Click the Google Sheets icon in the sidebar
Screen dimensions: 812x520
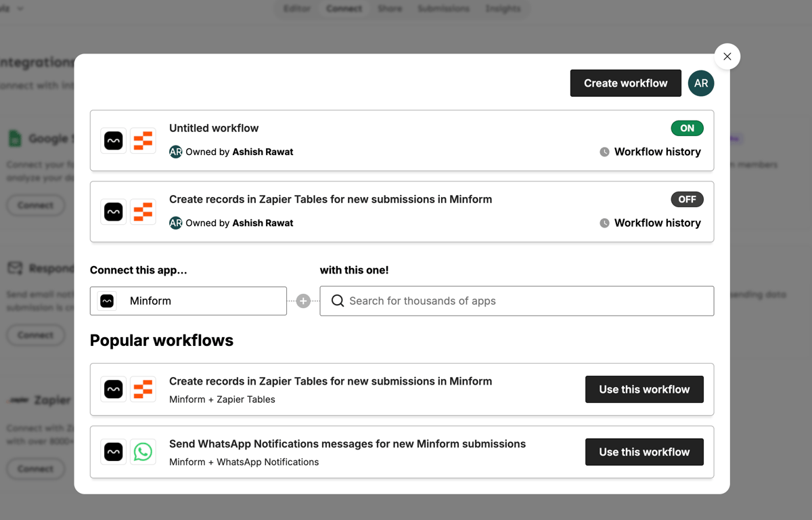16,137
